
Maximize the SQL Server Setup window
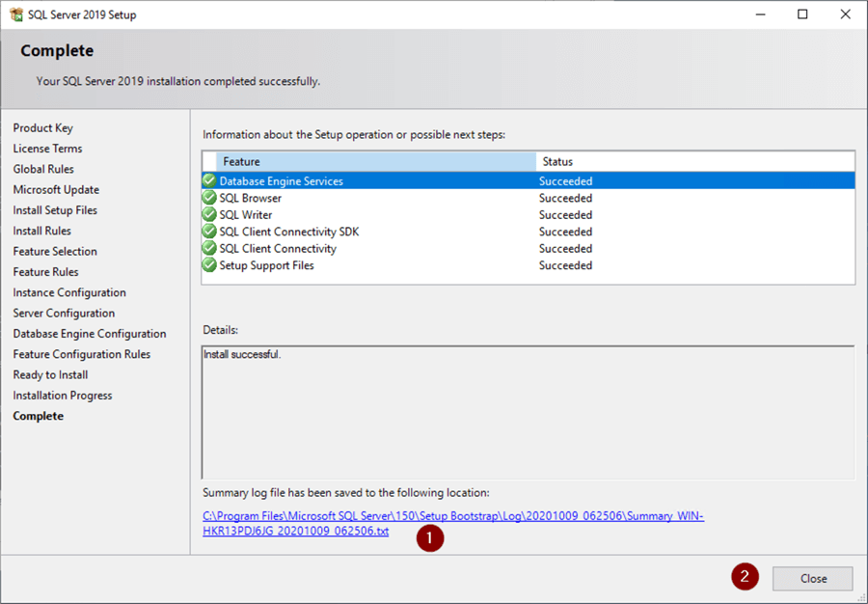pyautogui.click(x=802, y=14)
